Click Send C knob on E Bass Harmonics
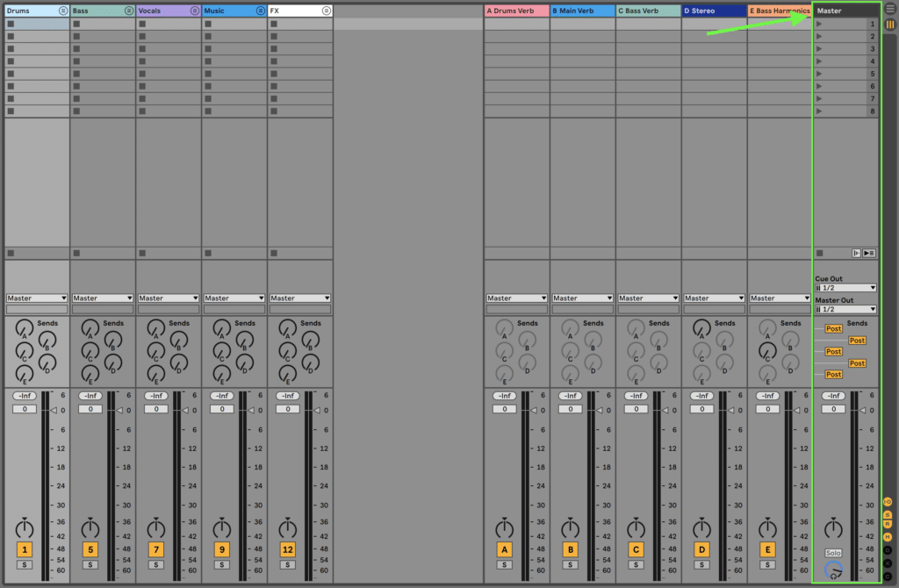 tap(767, 351)
